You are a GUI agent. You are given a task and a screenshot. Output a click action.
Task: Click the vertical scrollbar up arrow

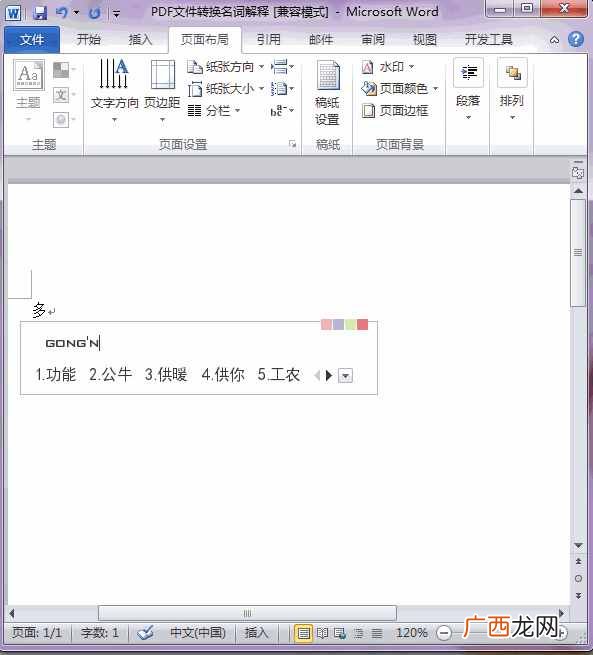pos(578,191)
